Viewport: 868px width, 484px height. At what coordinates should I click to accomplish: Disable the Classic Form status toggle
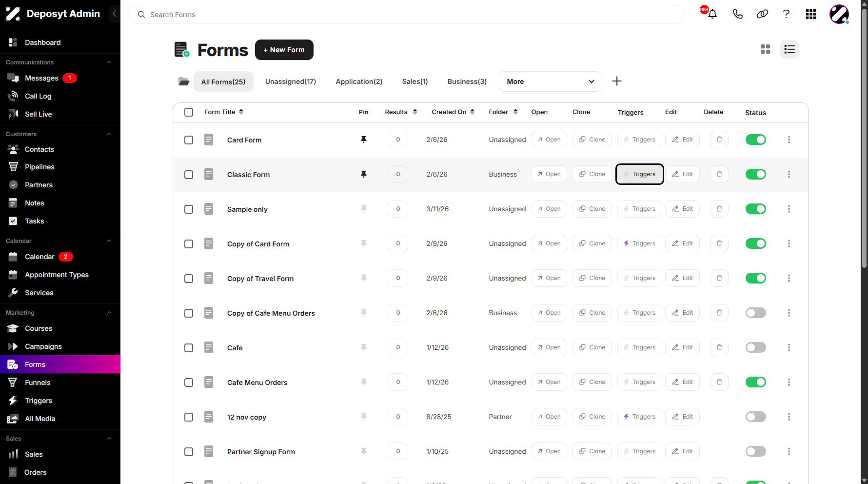point(756,174)
